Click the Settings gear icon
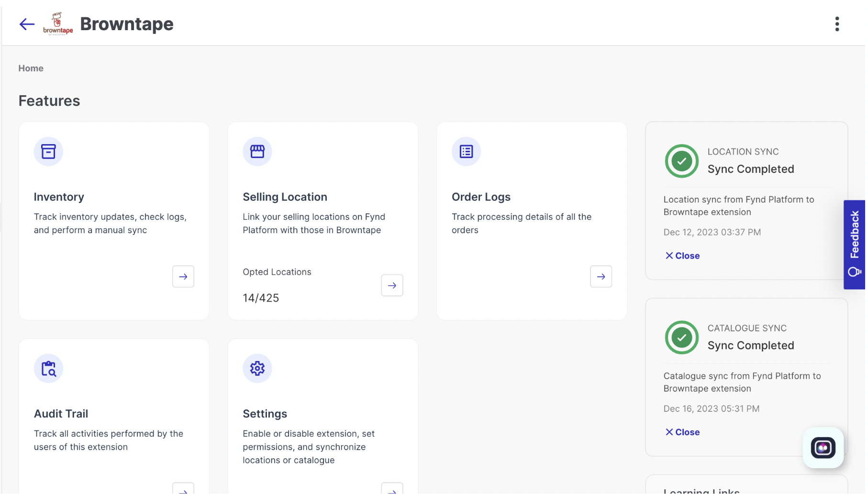Viewport: 868px width, 497px height. pos(258,369)
